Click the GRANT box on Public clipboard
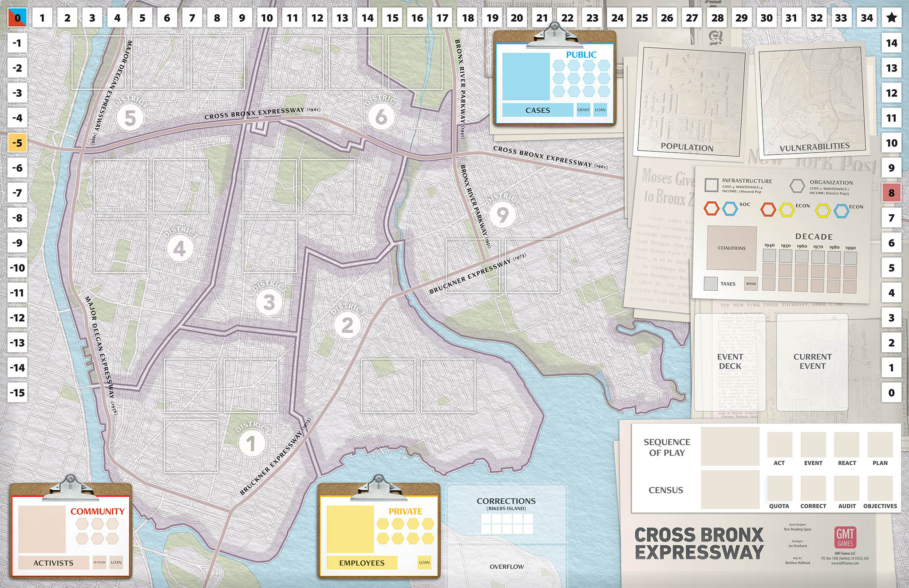The height and width of the screenshot is (588, 909). tap(583, 110)
